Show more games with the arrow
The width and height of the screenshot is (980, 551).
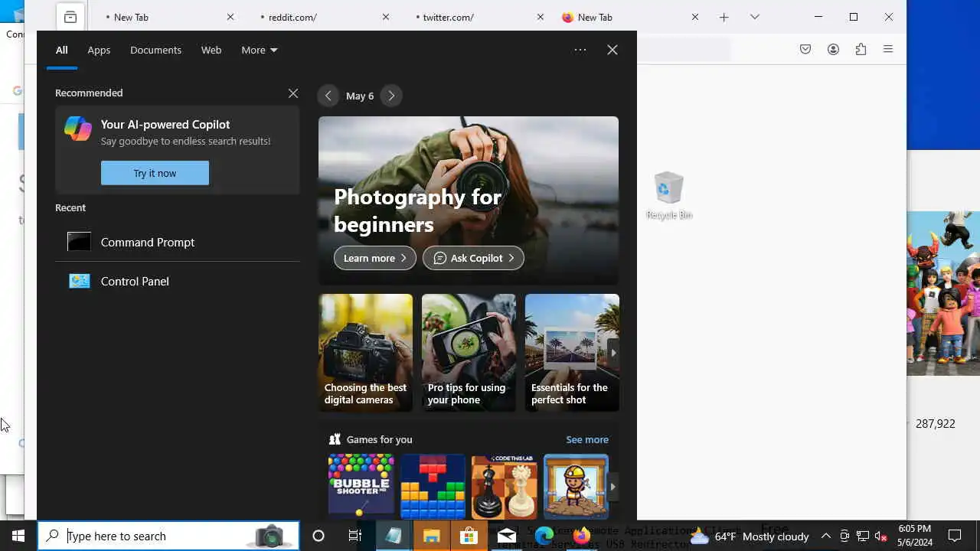coord(612,487)
